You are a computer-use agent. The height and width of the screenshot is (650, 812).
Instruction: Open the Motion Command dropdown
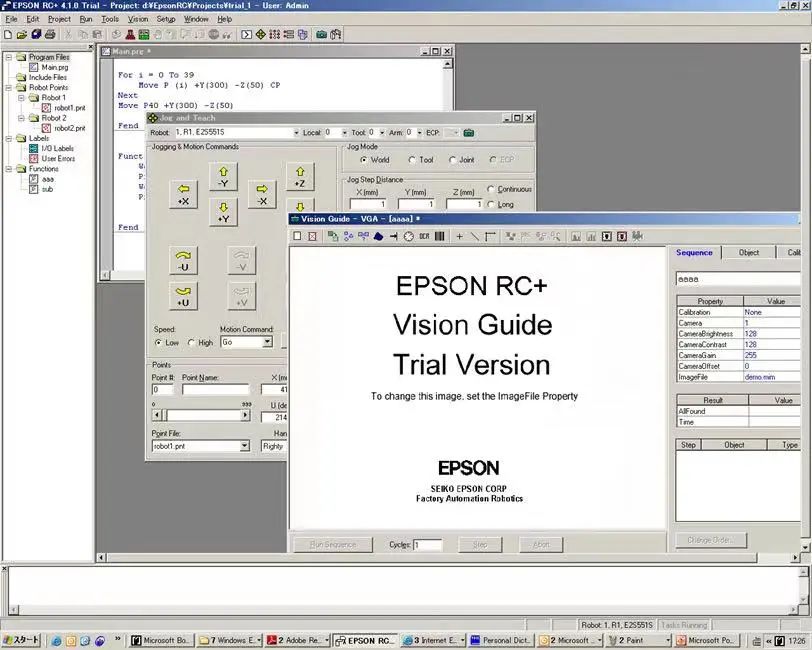pos(267,342)
